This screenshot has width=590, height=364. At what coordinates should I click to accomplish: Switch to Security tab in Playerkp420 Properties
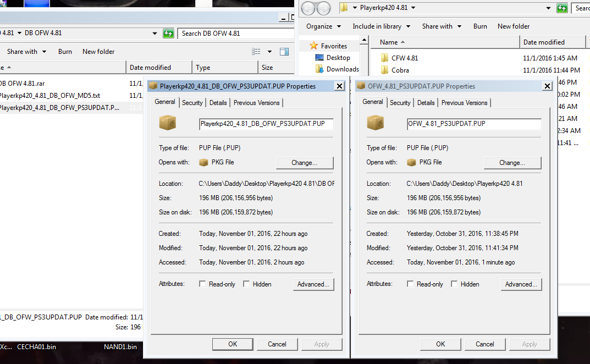[x=192, y=103]
